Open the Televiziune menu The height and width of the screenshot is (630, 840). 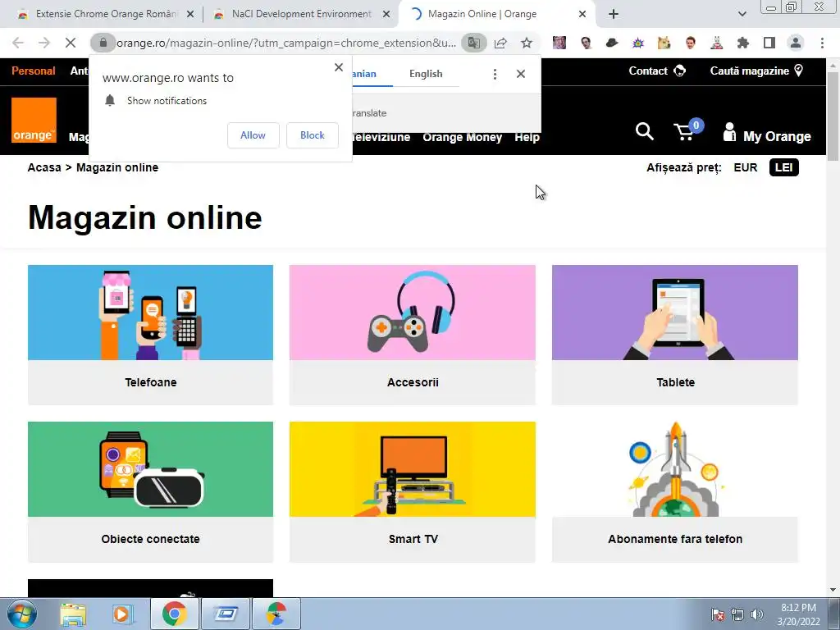point(381,137)
